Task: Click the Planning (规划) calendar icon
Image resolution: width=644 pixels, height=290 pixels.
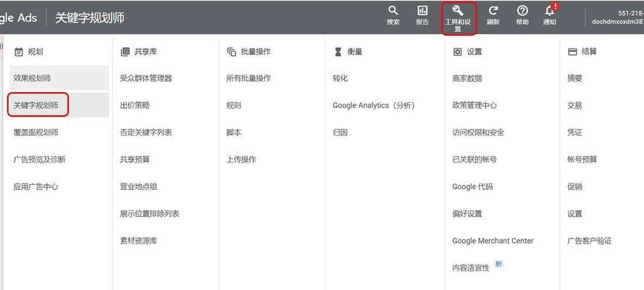Action: 19,51
